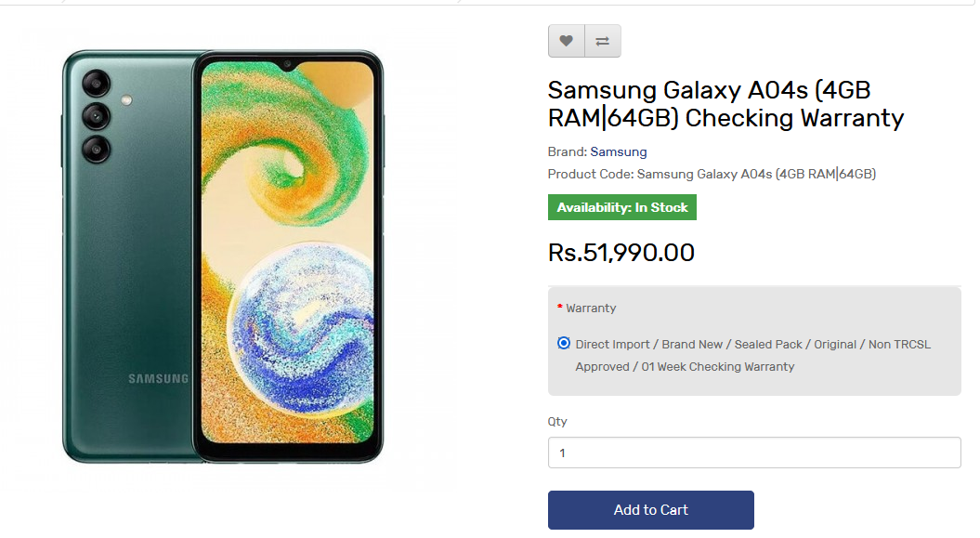The width and height of the screenshot is (980, 538).
Task: Click the Qty label above the input
Action: click(x=557, y=421)
